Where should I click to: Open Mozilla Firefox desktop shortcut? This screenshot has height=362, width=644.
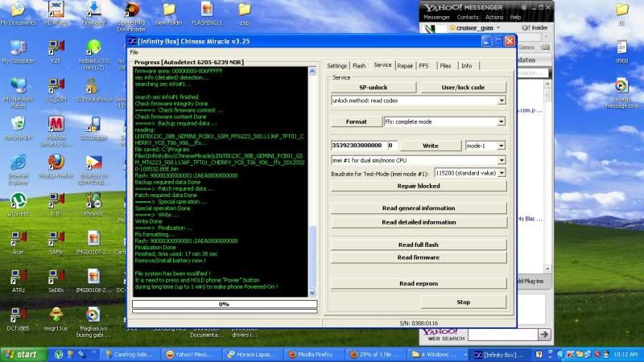[x=56, y=167]
